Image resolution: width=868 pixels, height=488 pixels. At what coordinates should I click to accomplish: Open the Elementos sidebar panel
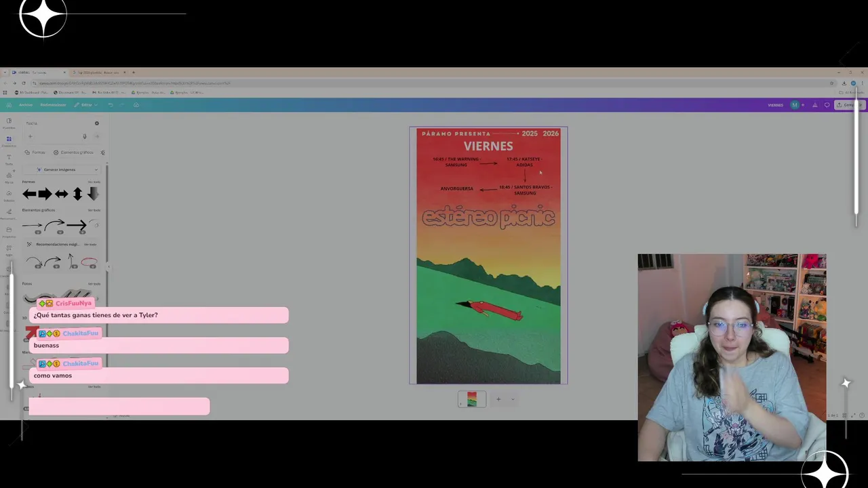9,141
